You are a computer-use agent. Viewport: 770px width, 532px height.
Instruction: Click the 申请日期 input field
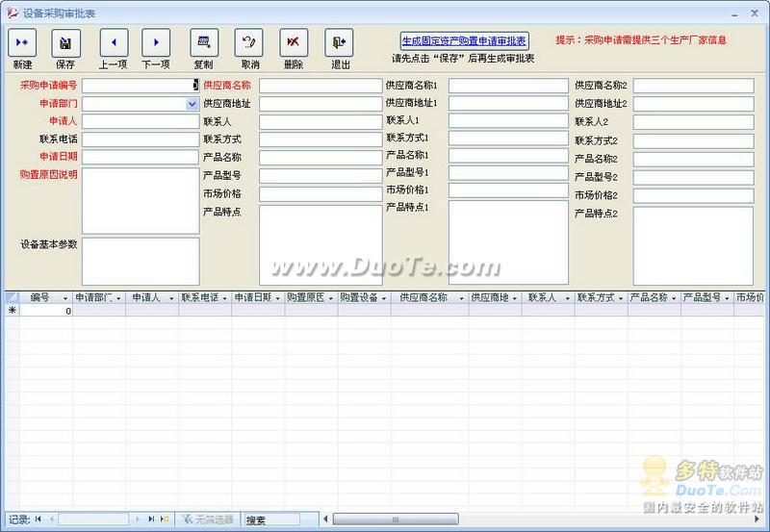pos(141,157)
